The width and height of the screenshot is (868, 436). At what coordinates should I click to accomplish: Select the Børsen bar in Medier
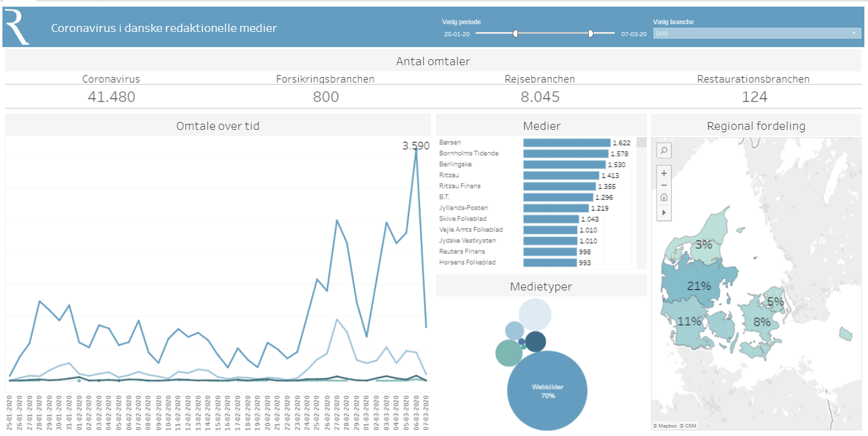click(566, 143)
